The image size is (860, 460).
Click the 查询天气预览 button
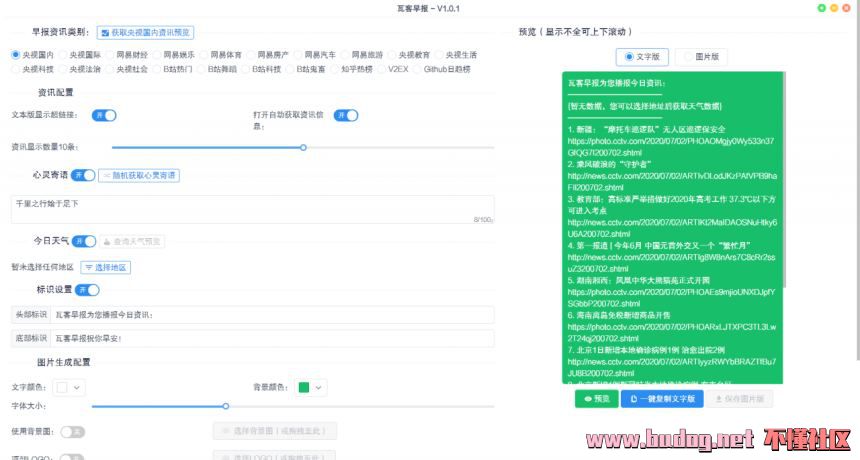coord(132,241)
